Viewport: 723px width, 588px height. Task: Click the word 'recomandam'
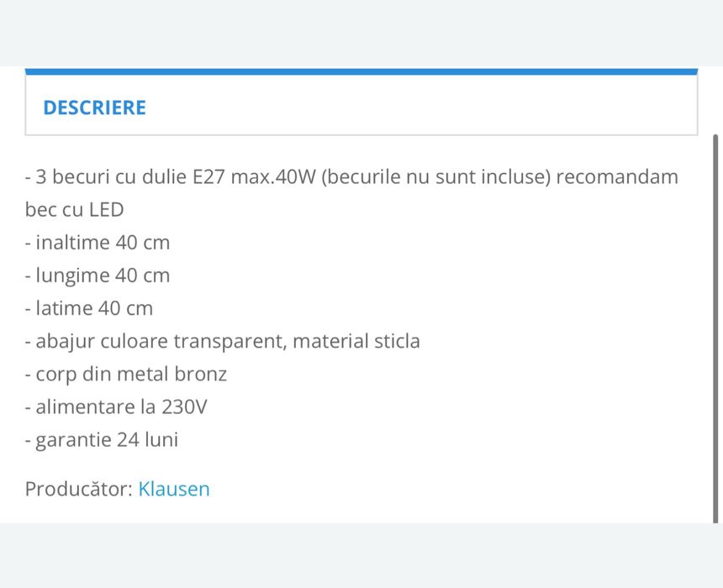click(x=617, y=177)
